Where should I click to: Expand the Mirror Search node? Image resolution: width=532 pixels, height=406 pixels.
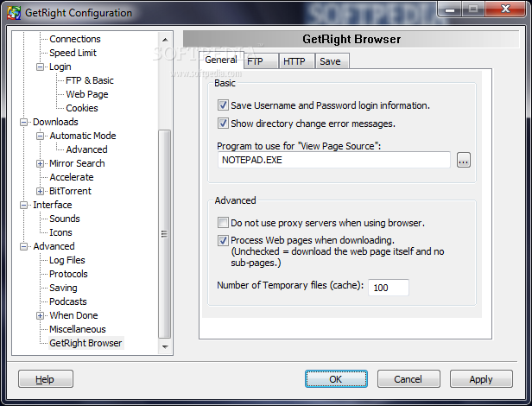coord(40,163)
